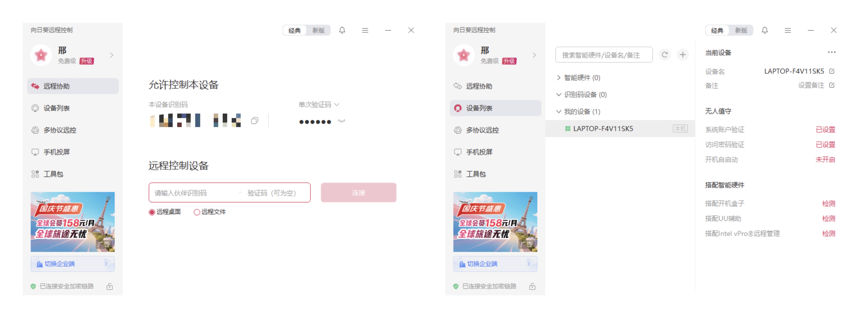Open the hamburger menu in right window
The image size is (868, 318).
(788, 30)
